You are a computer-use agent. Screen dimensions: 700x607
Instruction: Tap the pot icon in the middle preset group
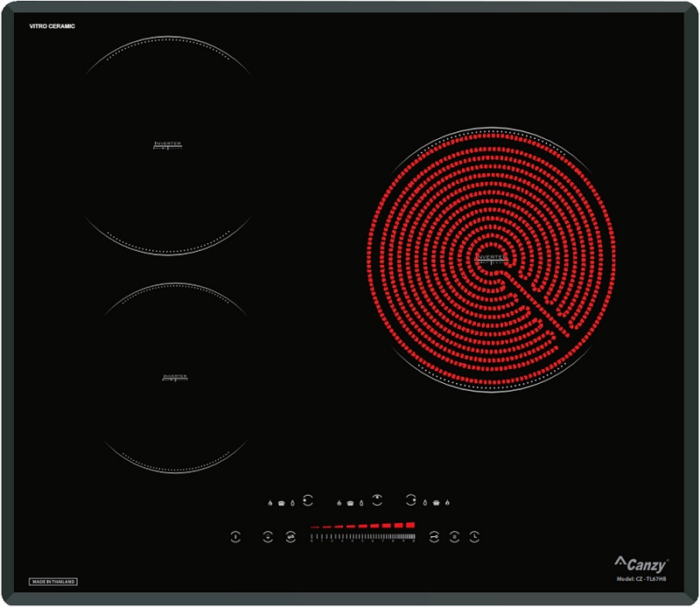coord(350,503)
